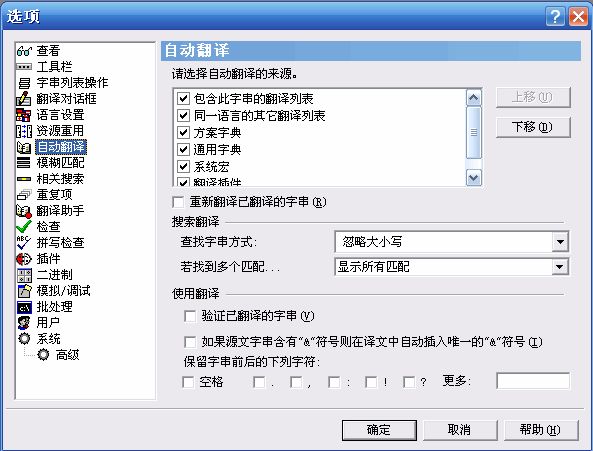This screenshot has height=451, width=593.
Task: Click the down arrow of the sources list scrollbar
Action: [474, 177]
